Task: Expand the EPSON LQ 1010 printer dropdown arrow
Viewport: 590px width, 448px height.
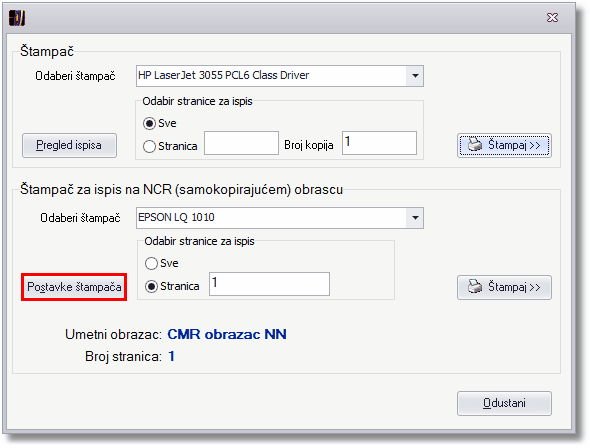Action: pyautogui.click(x=415, y=218)
